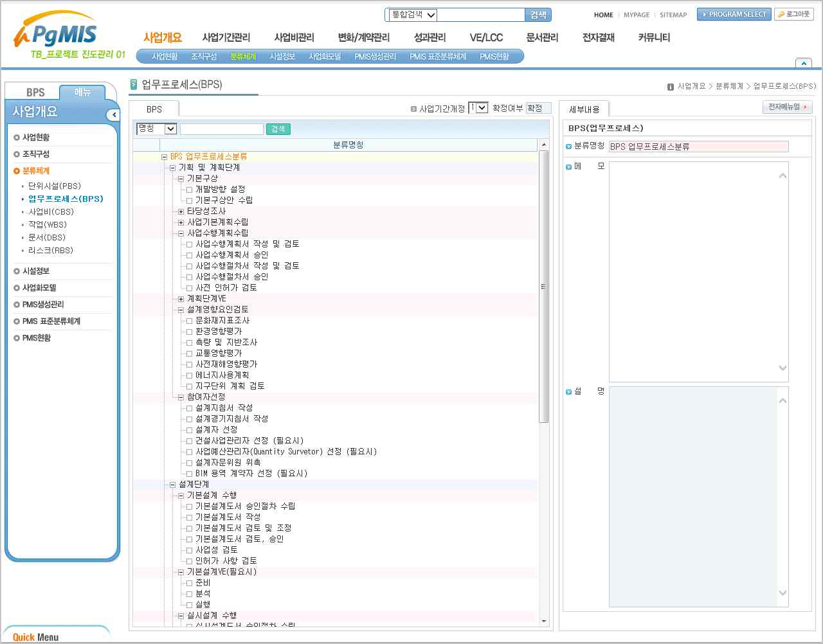The image size is (823, 644).
Task: Collapse the 설계영향요인검토 node
Action: pyautogui.click(x=181, y=310)
